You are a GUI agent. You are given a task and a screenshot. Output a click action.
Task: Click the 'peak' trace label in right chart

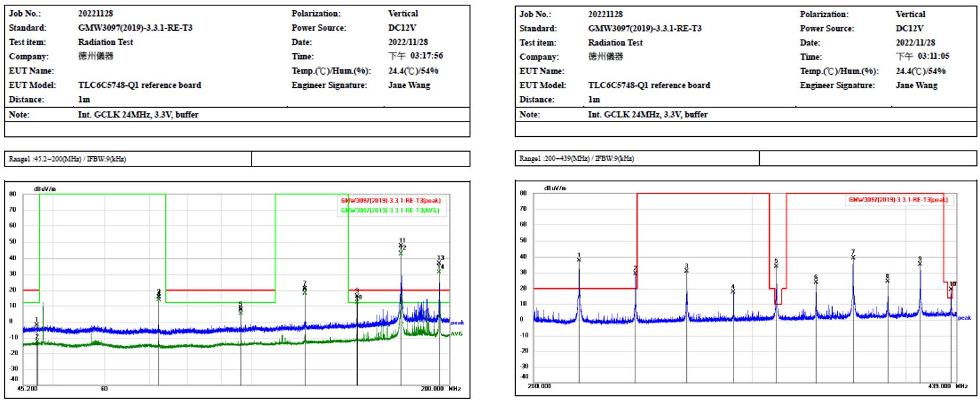pos(965,318)
